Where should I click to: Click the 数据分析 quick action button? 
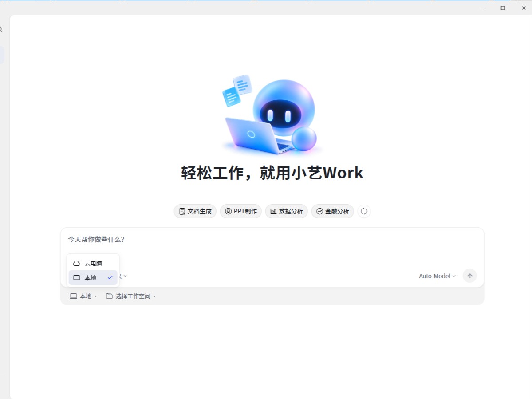[x=286, y=211]
